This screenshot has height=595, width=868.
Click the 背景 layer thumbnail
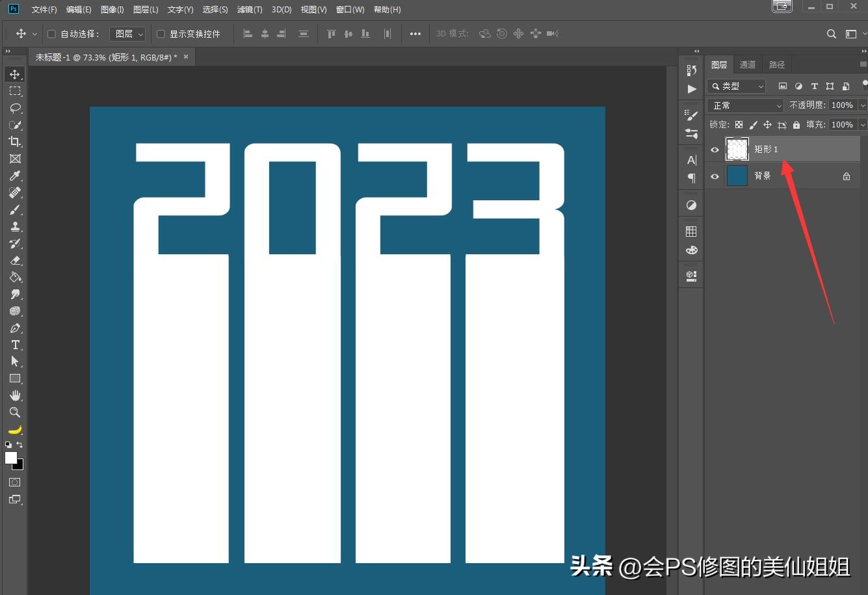coord(737,176)
